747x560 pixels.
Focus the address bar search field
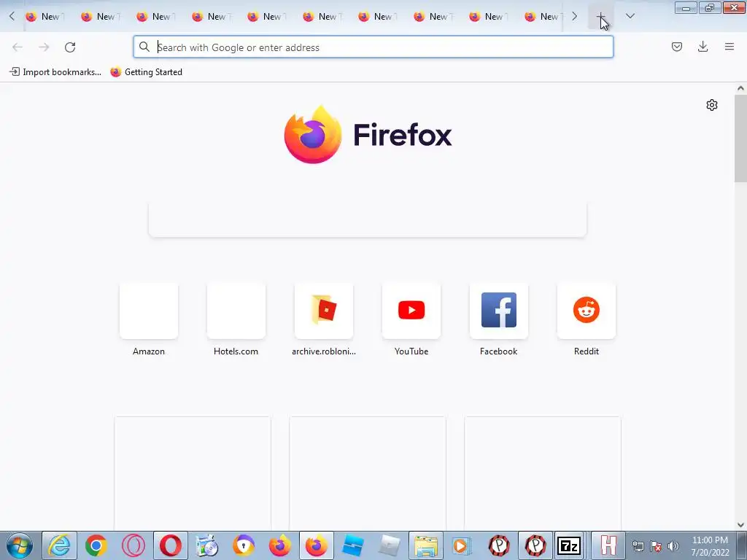(x=373, y=47)
